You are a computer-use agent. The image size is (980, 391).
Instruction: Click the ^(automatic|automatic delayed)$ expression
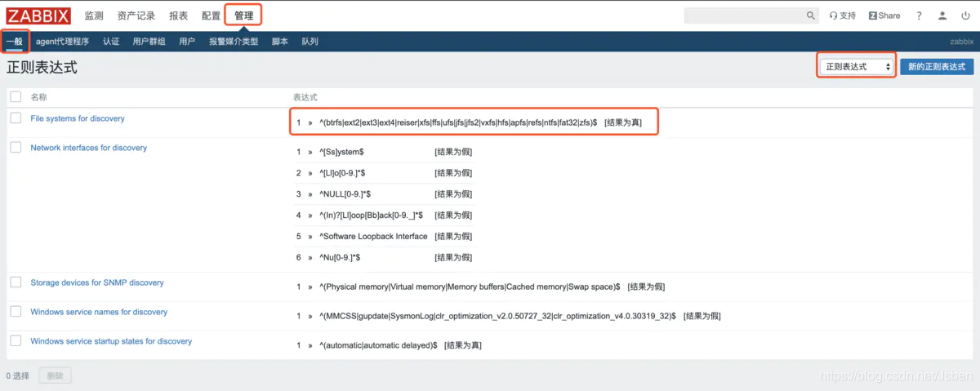click(x=378, y=345)
